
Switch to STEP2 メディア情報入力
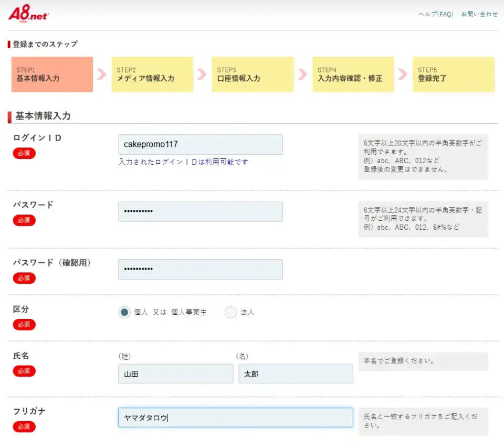(x=152, y=74)
